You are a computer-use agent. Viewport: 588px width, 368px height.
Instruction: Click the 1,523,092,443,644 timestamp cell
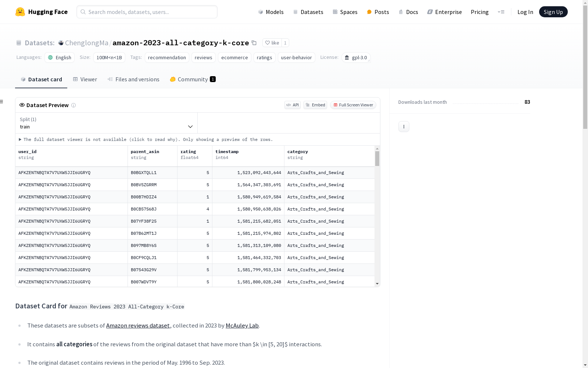(248, 173)
